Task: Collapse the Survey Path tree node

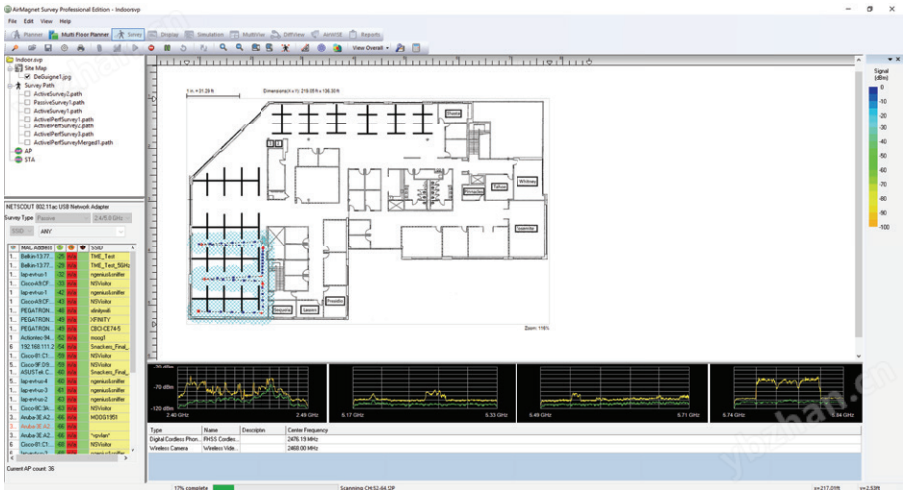Action: (9, 85)
